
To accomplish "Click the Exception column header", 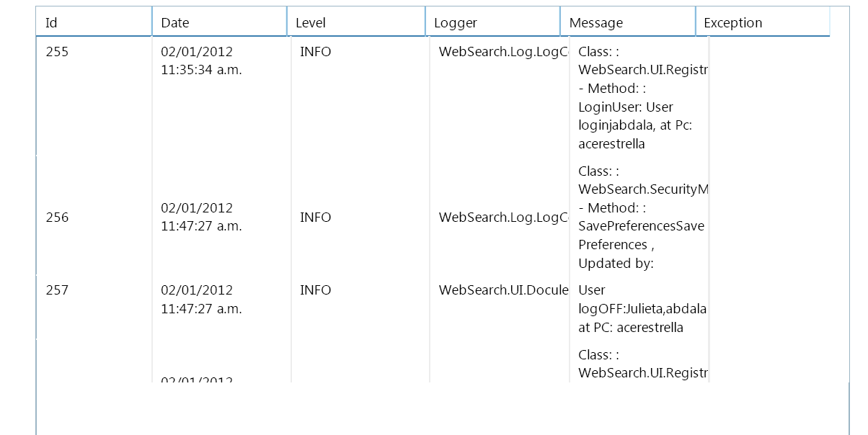I will click(762, 22).
